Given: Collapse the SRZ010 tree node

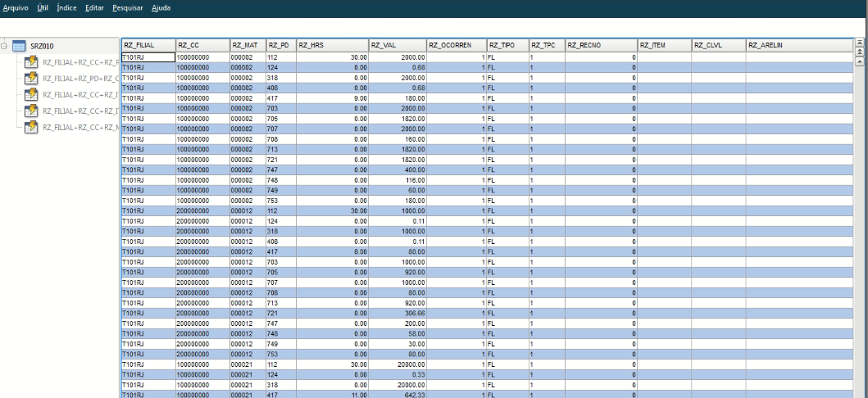Looking at the screenshot, I should click(x=4, y=46).
